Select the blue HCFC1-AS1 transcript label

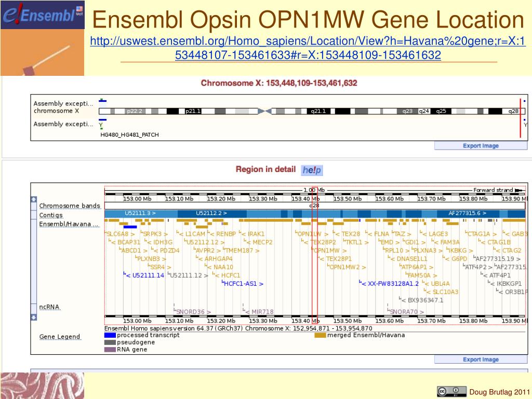coord(243,284)
